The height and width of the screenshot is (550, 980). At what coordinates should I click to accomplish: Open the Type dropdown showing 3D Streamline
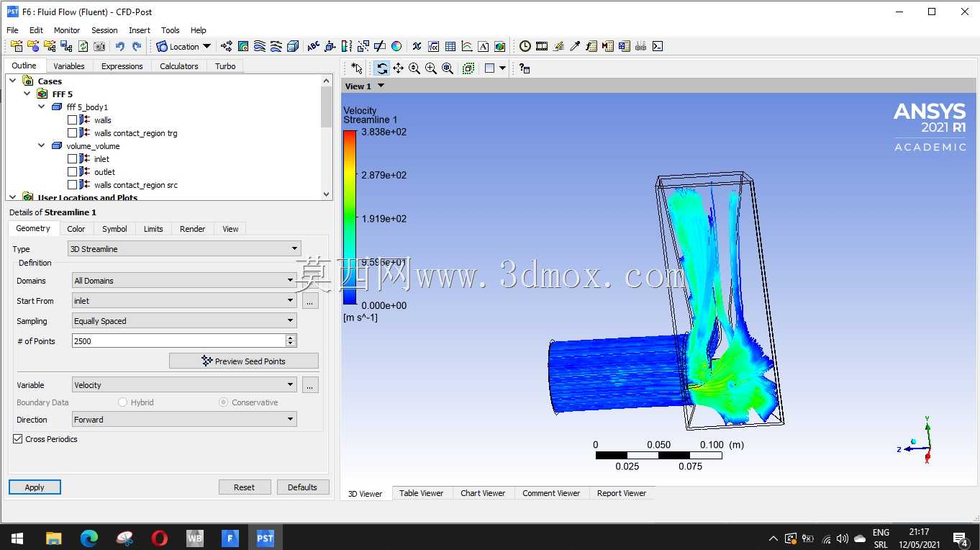point(184,249)
